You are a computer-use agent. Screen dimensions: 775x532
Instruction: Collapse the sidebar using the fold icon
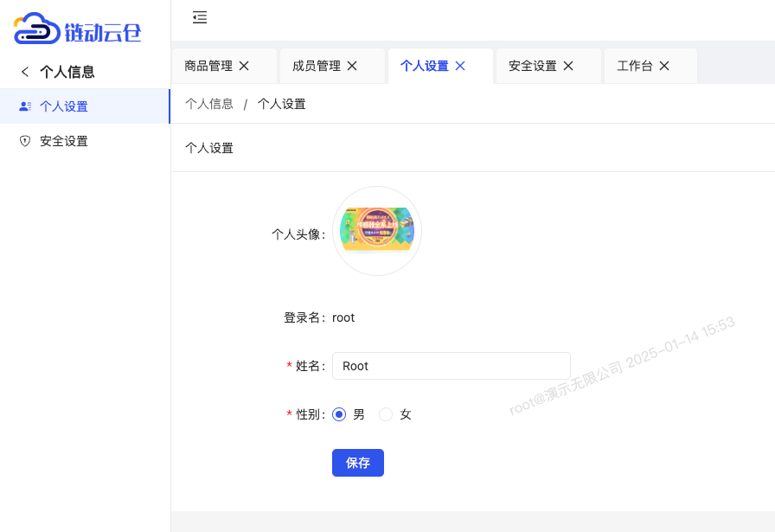click(x=200, y=17)
